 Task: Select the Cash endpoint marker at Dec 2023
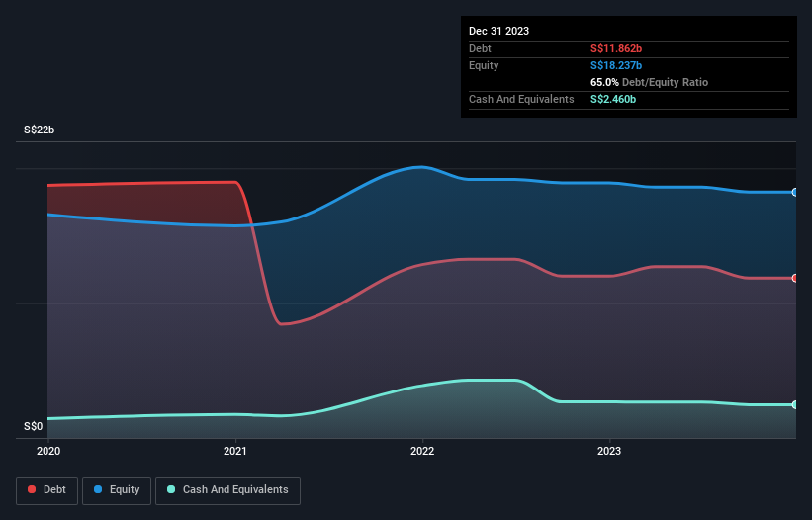794,404
